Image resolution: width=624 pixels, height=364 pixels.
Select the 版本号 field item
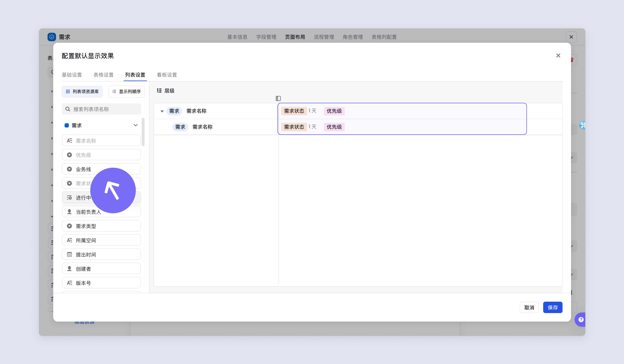point(102,283)
